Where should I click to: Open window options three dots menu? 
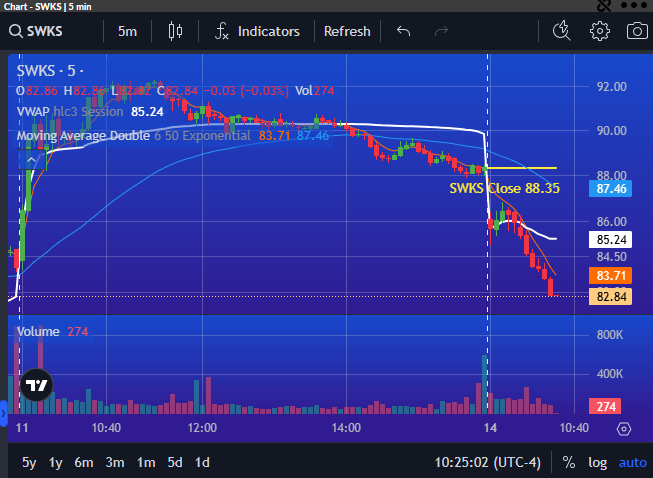tap(633, 5)
